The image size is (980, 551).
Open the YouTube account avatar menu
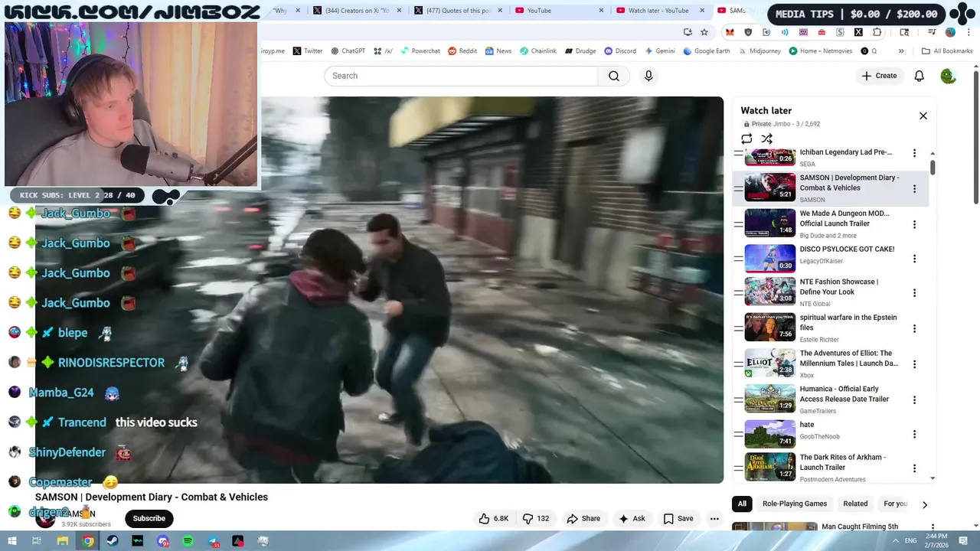pyautogui.click(x=948, y=76)
